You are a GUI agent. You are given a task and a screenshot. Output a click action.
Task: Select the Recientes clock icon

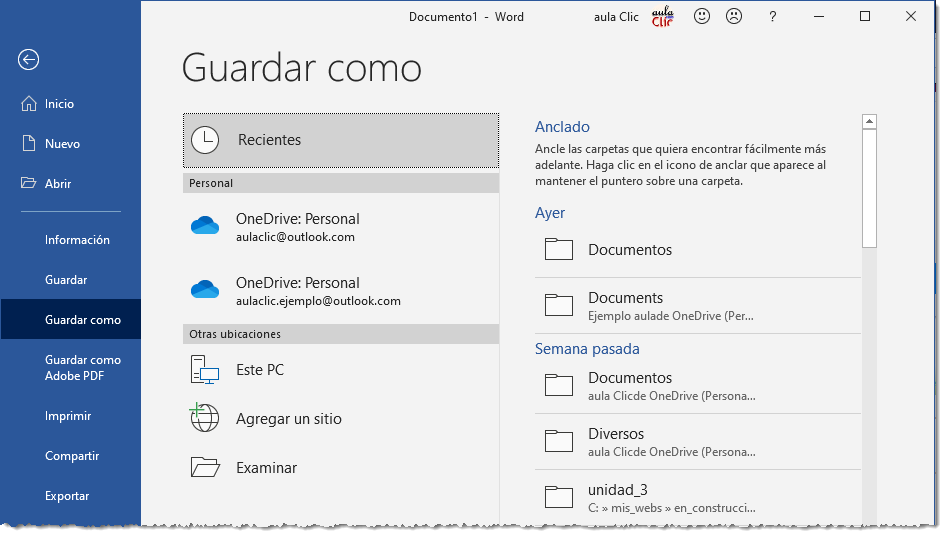coord(205,140)
